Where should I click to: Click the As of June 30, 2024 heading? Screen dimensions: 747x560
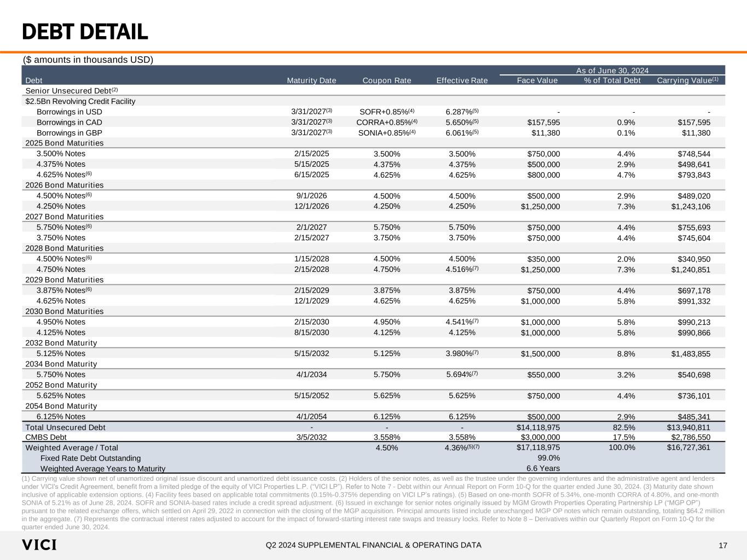coord(612,71)
